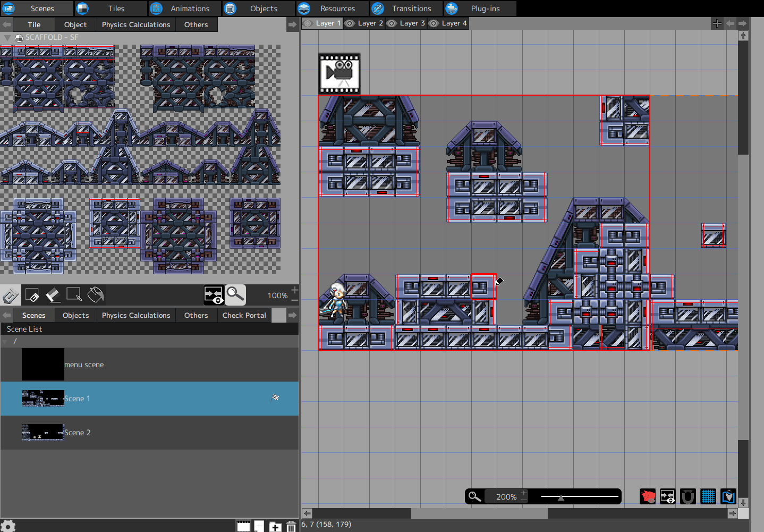Click the scene zoom slider handle
Image resolution: width=764 pixels, height=532 pixels.
click(x=561, y=497)
